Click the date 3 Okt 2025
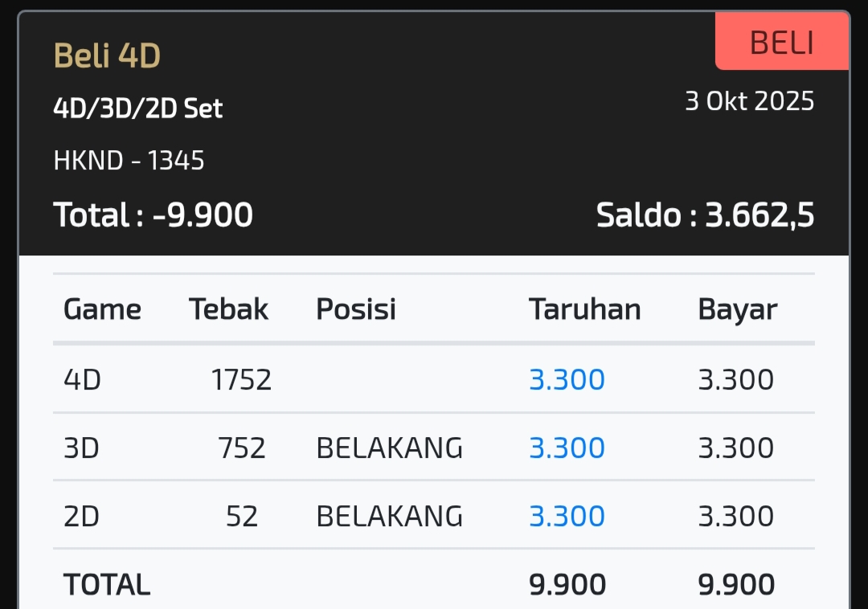The image size is (868, 609). (x=749, y=101)
